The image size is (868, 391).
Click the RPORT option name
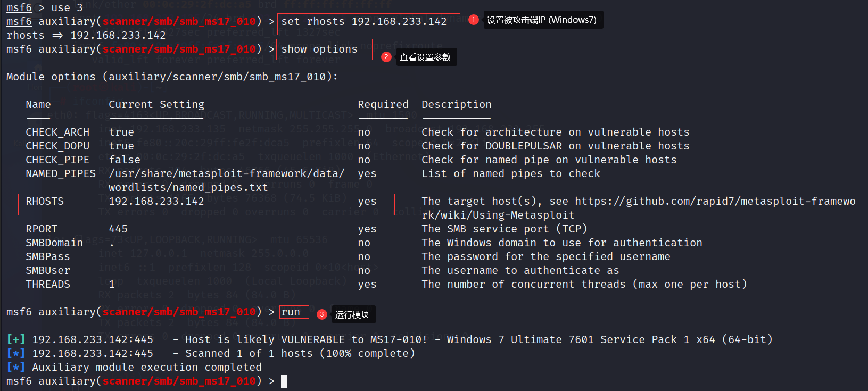[x=42, y=229]
